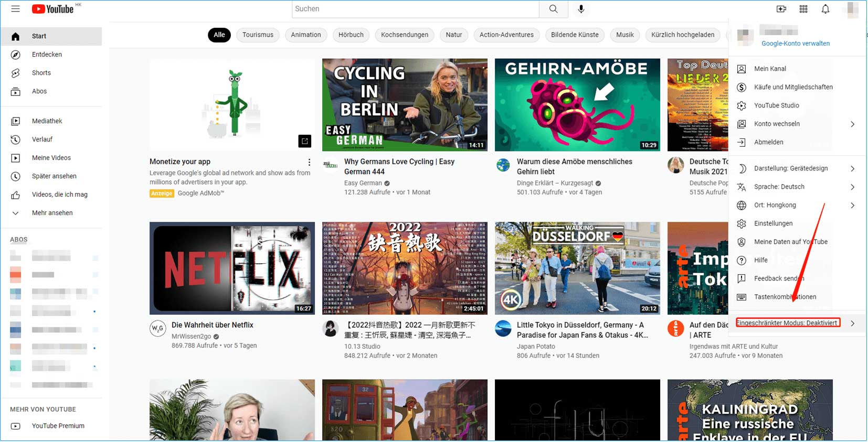Open the notifications bell
The width and height of the screenshot is (868, 442).
pyautogui.click(x=825, y=9)
